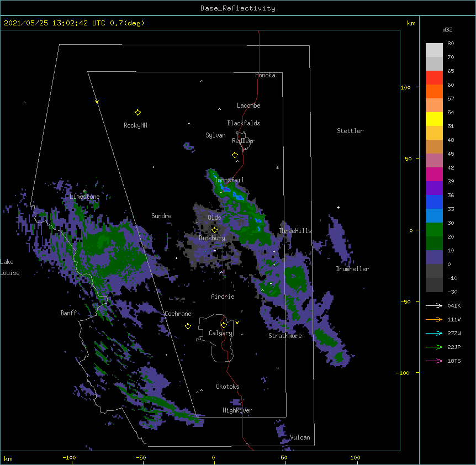This screenshot has width=476, height=465.
Task: Click the green 22JP arrow in legend
Action: [434, 347]
